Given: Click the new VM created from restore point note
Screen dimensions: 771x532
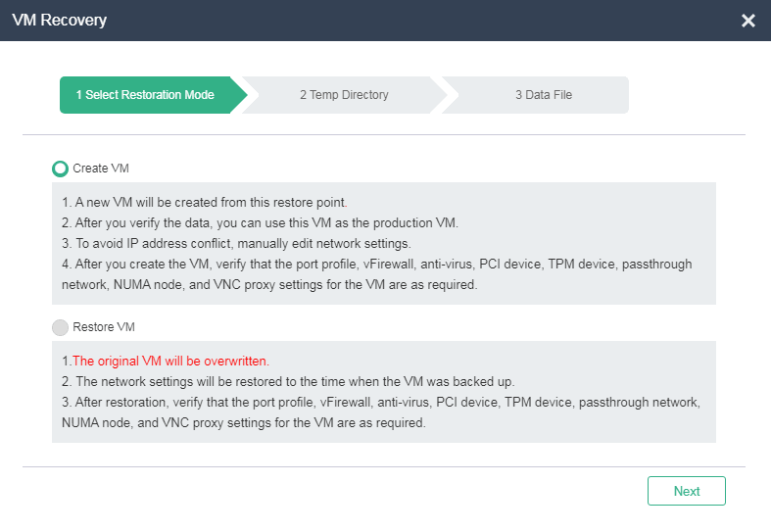Looking at the screenshot, I should [x=205, y=202].
